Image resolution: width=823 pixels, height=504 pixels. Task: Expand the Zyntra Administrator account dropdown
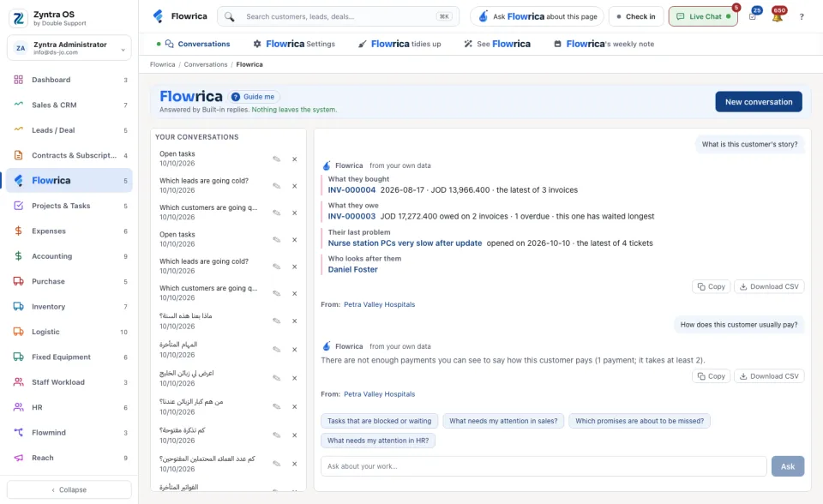point(69,48)
